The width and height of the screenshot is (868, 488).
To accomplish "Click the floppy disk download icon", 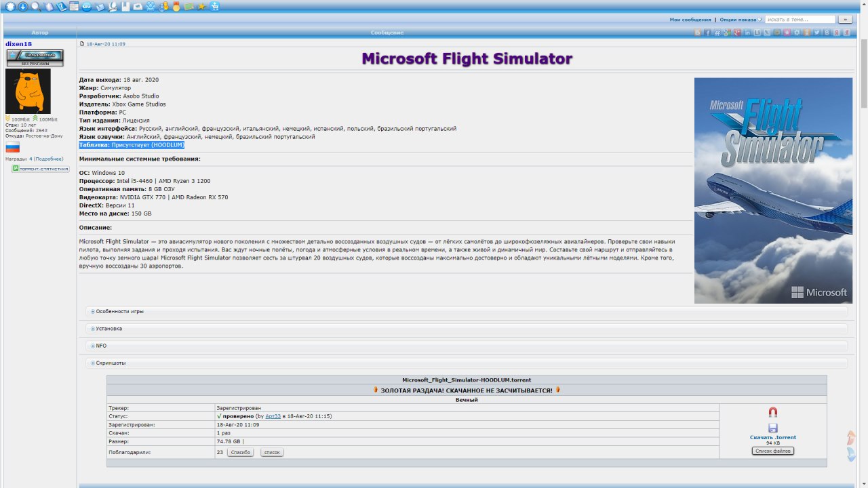I will [x=773, y=428].
